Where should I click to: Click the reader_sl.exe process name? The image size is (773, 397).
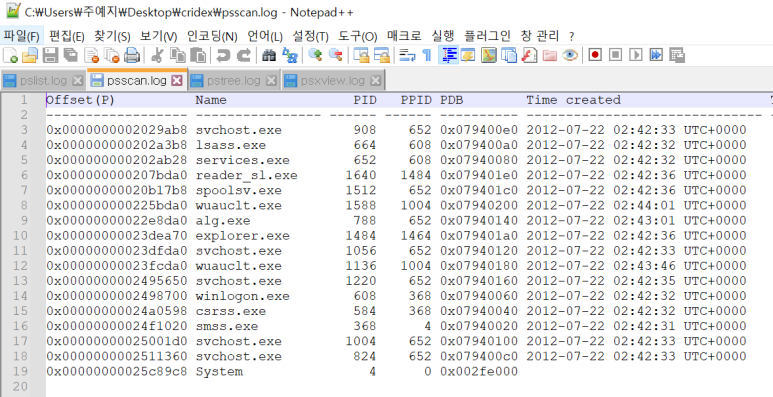[246, 176]
